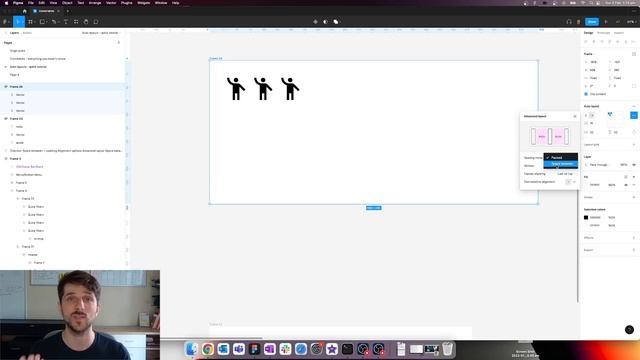640x360 pixels.
Task: Toggle fill visibility eye icon
Action: [x=626, y=185]
